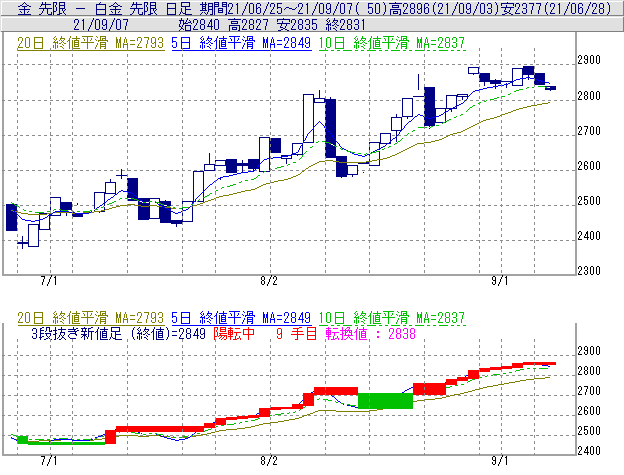
Task: Click the 20日 終値平滑 MA=2793 legend above candlestick chart
Action: [x=90, y=43]
